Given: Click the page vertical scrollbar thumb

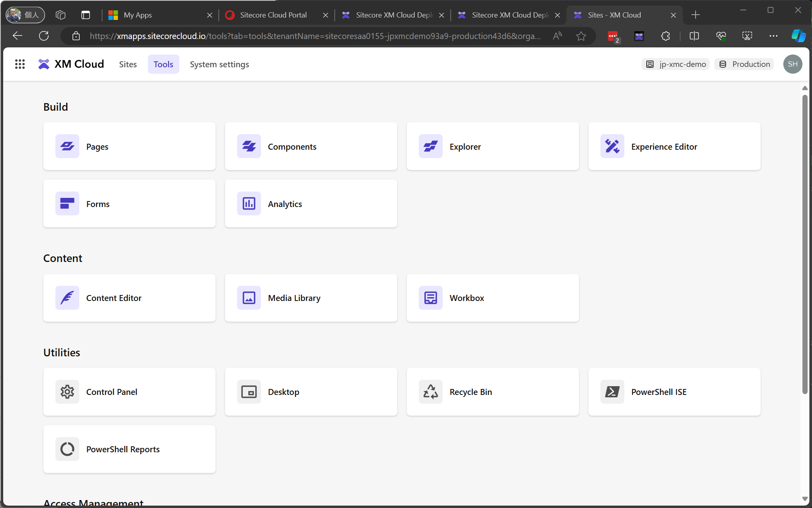Looking at the screenshot, I should [805, 244].
